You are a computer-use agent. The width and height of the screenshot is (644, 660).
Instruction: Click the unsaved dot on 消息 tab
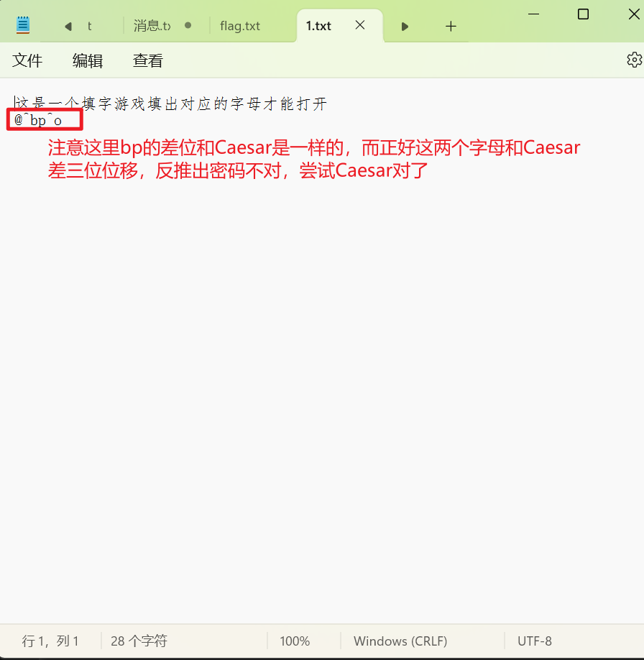click(x=188, y=25)
